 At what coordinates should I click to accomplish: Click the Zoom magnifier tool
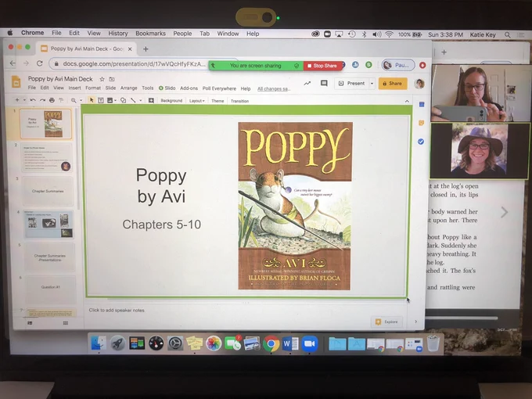[x=74, y=100]
